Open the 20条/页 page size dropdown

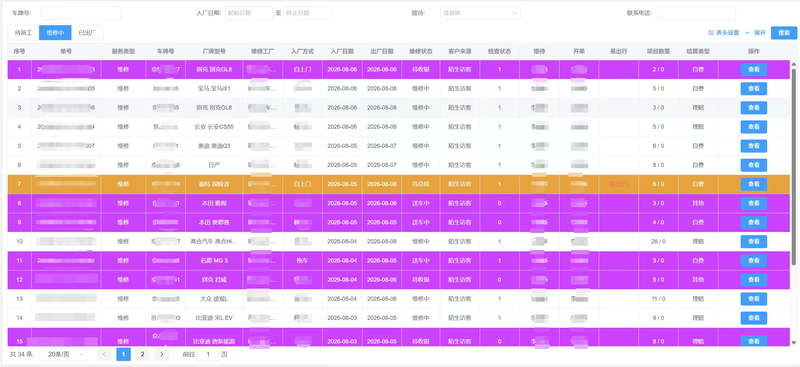(64, 354)
